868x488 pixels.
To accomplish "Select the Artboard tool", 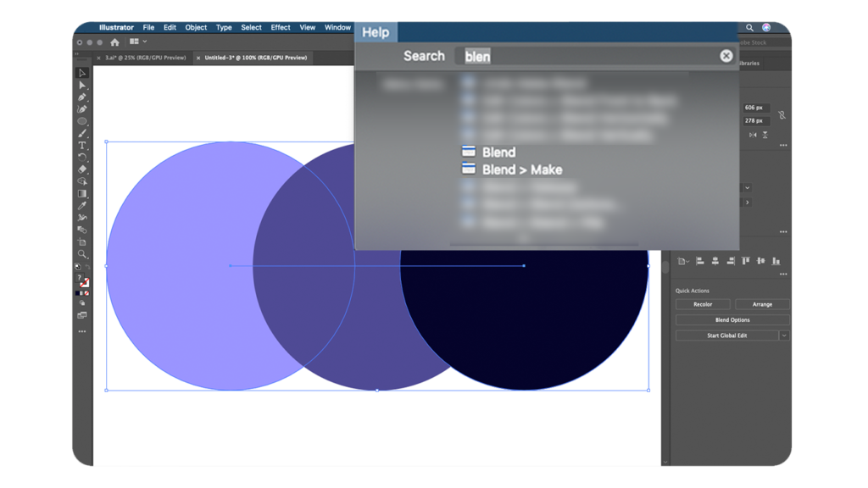I will pos(82,241).
